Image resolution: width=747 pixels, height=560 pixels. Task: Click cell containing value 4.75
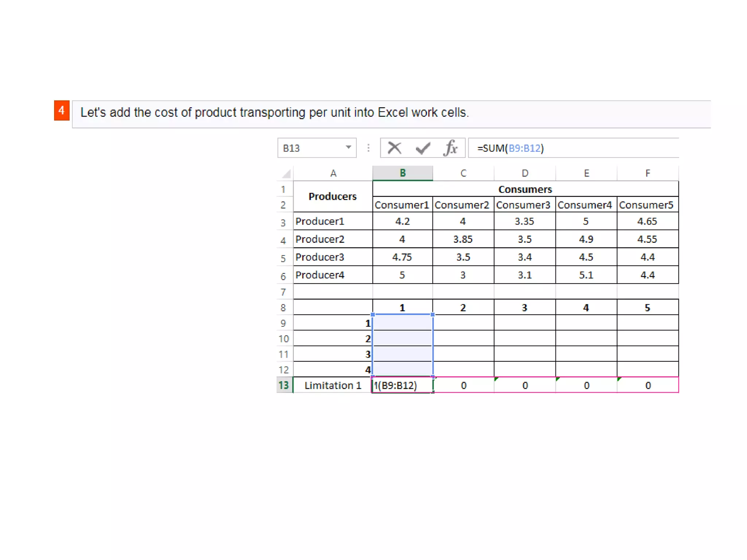[402, 257]
